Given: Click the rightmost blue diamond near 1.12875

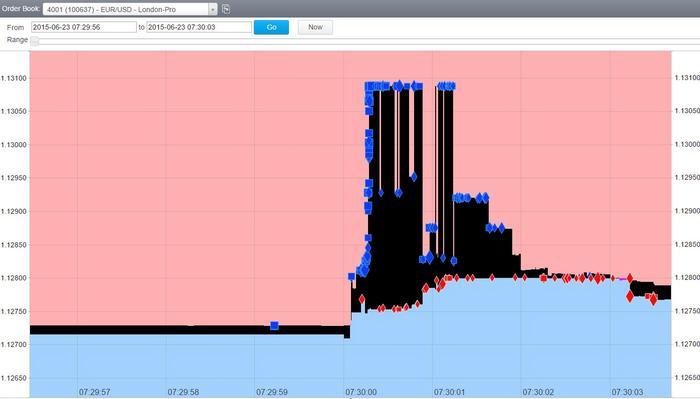Looking at the screenshot, I should coord(501,228).
